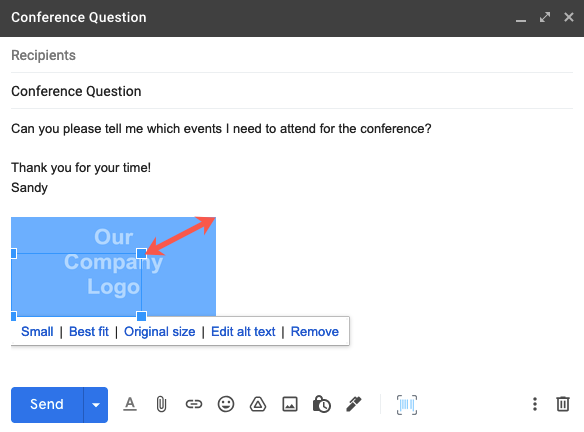Click the "Sandy" signature text

29,187
